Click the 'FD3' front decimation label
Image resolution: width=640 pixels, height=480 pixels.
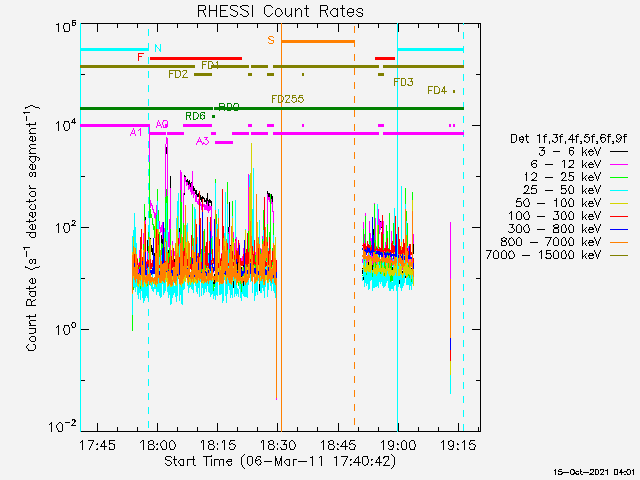coord(403,82)
